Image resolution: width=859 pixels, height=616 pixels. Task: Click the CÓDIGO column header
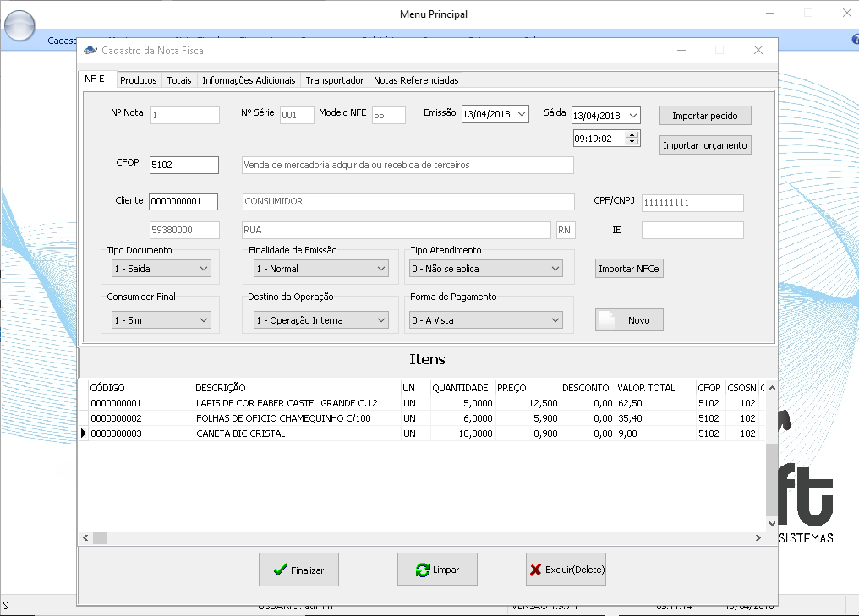141,388
